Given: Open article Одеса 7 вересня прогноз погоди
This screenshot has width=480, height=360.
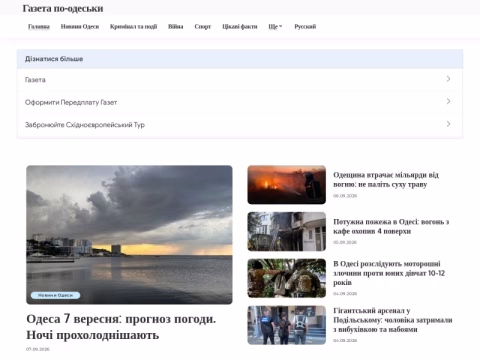Looking at the screenshot, I should pyautogui.click(x=121, y=327).
